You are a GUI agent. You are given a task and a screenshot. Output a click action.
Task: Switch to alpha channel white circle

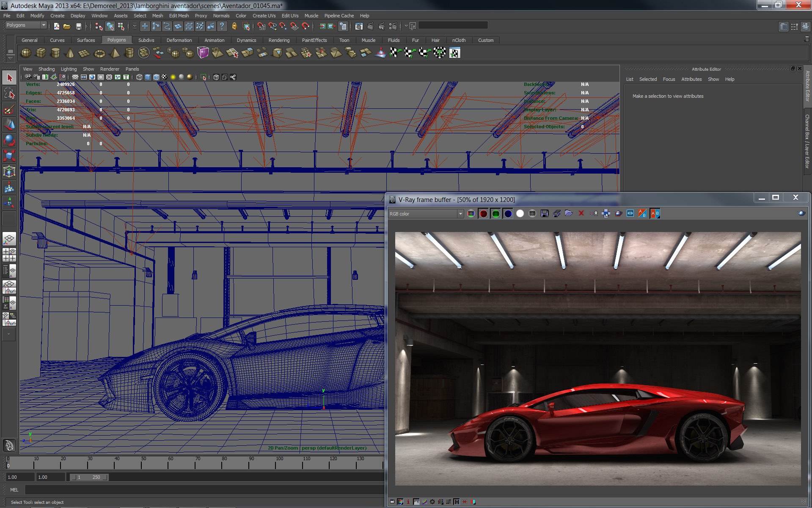pos(520,213)
